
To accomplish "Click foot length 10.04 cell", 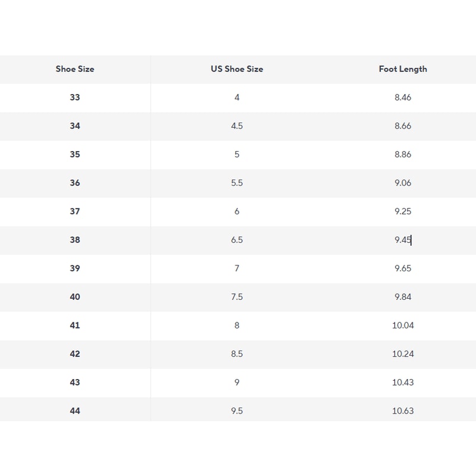I will (403, 325).
